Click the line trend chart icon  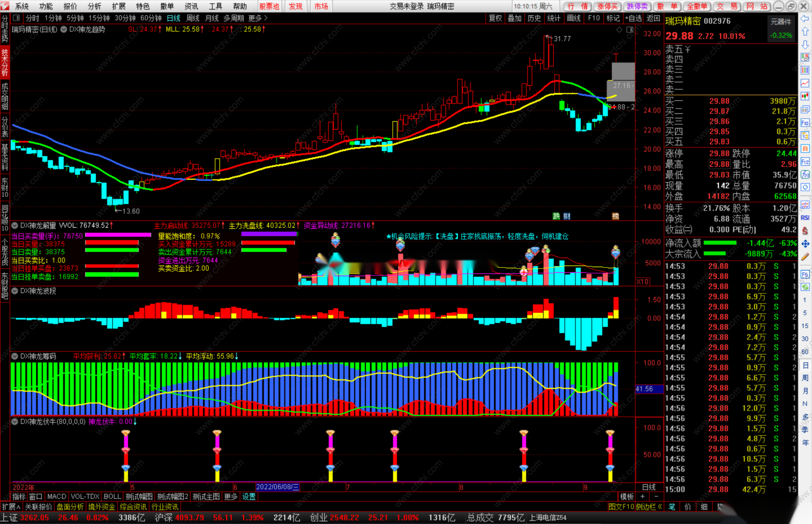pos(805,83)
